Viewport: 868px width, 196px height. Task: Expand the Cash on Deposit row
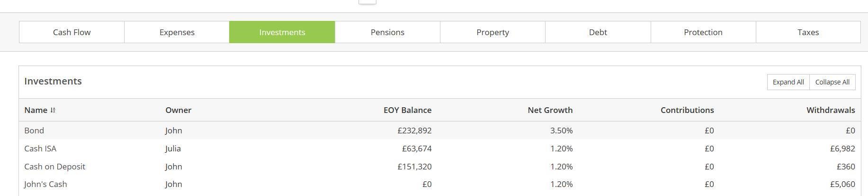(x=54, y=167)
